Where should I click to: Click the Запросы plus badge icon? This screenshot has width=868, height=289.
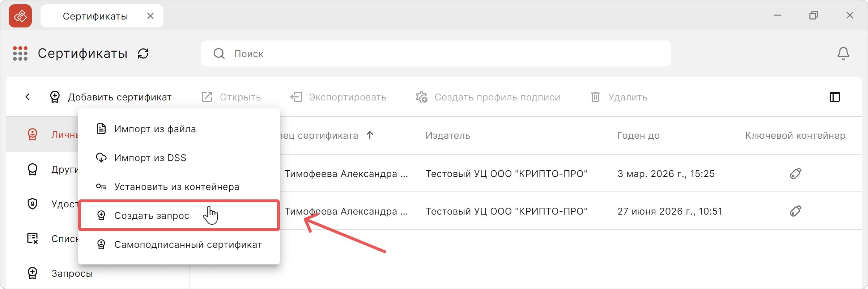tap(33, 273)
